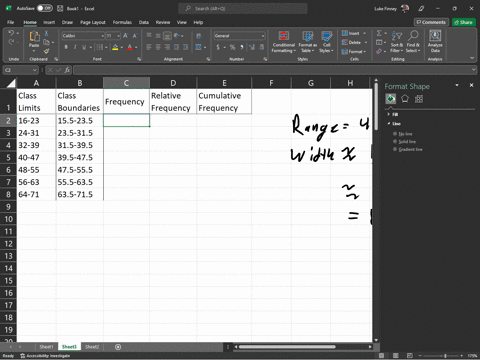480x360 pixels.
Task: Toggle Underline formatting
Action: [x=84, y=47]
